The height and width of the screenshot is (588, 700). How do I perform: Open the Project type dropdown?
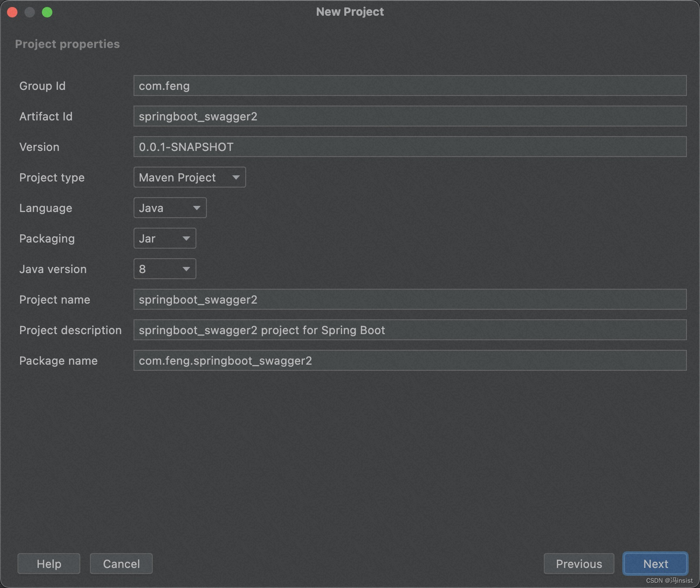click(189, 177)
